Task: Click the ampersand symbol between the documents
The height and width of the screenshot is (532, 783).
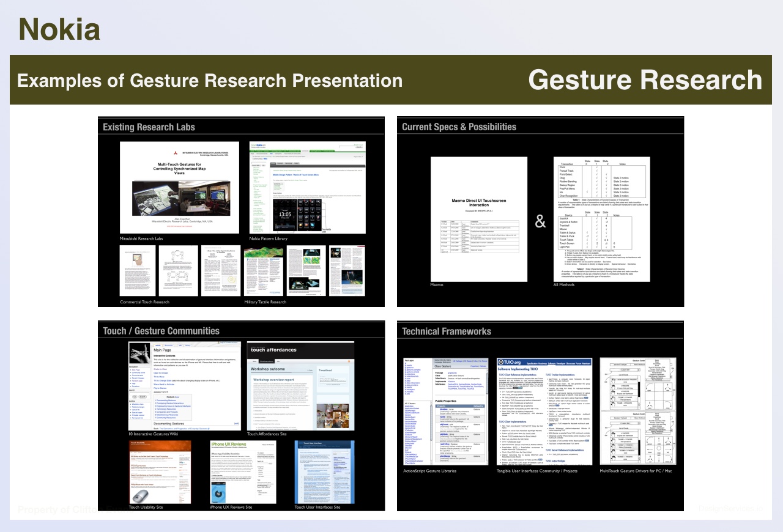Action: (540, 221)
